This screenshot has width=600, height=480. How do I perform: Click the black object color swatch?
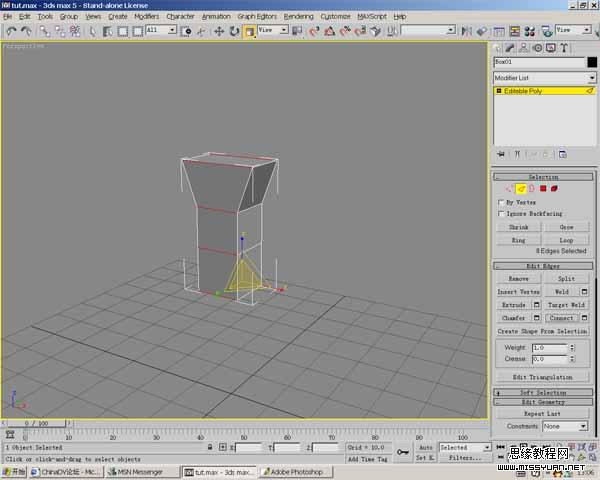[x=592, y=62]
